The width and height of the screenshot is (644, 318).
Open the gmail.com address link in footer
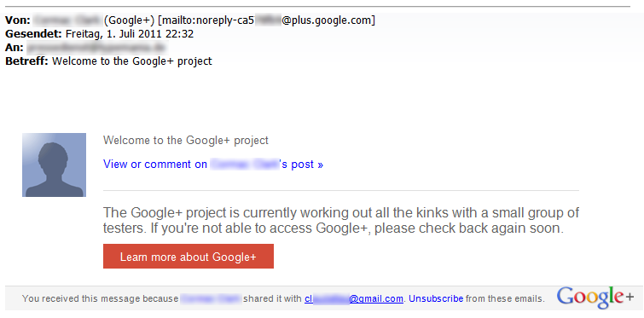click(x=354, y=298)
